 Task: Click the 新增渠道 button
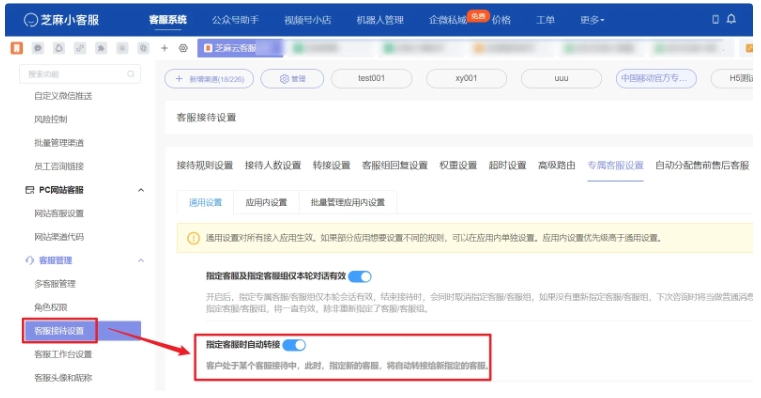point(209,79)
